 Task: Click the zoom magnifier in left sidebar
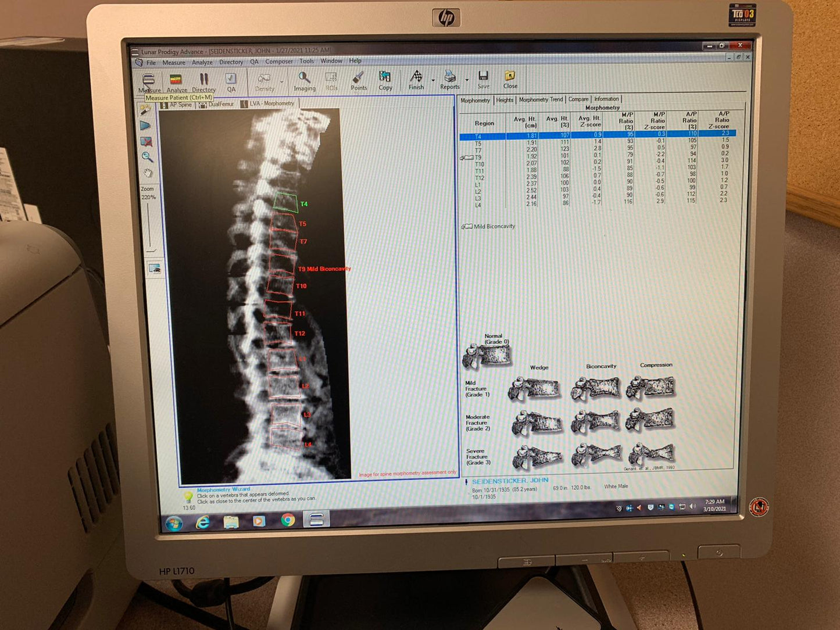(x=147, y=157)
